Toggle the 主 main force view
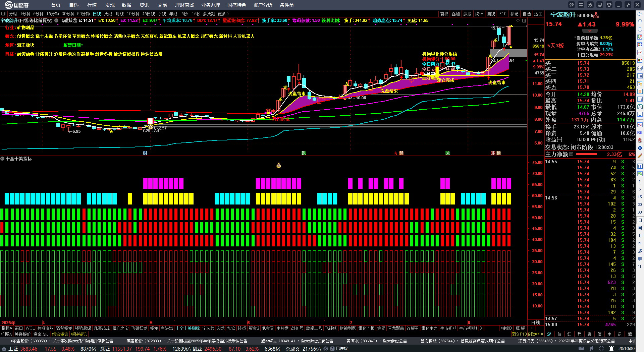The height and width of the screenshot is (352, 644). tap(610, 334)
